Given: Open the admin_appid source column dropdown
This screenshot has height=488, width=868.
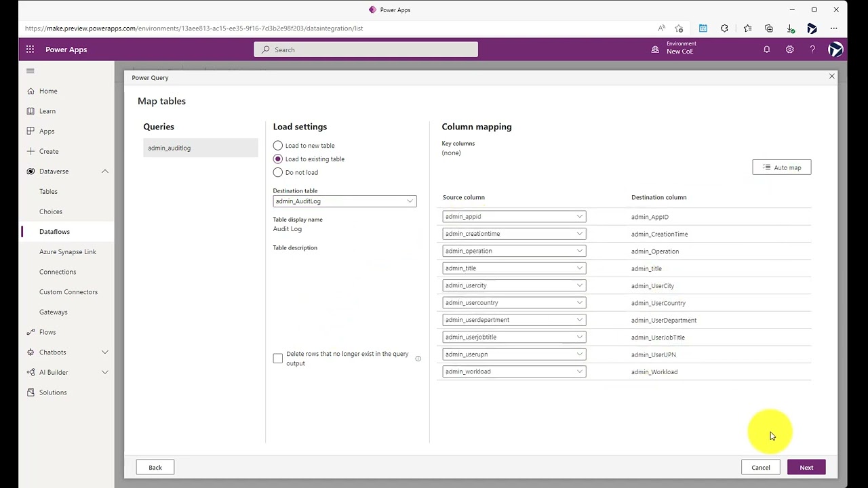Looking at the screenshot, I should [514, 217].
